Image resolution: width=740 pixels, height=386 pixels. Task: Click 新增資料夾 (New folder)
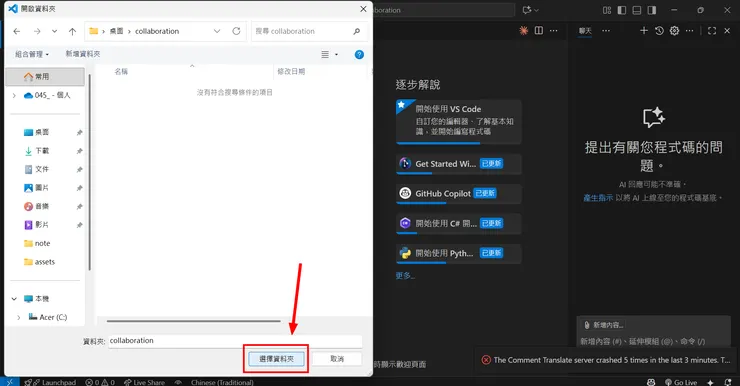(x=83, y=54)
